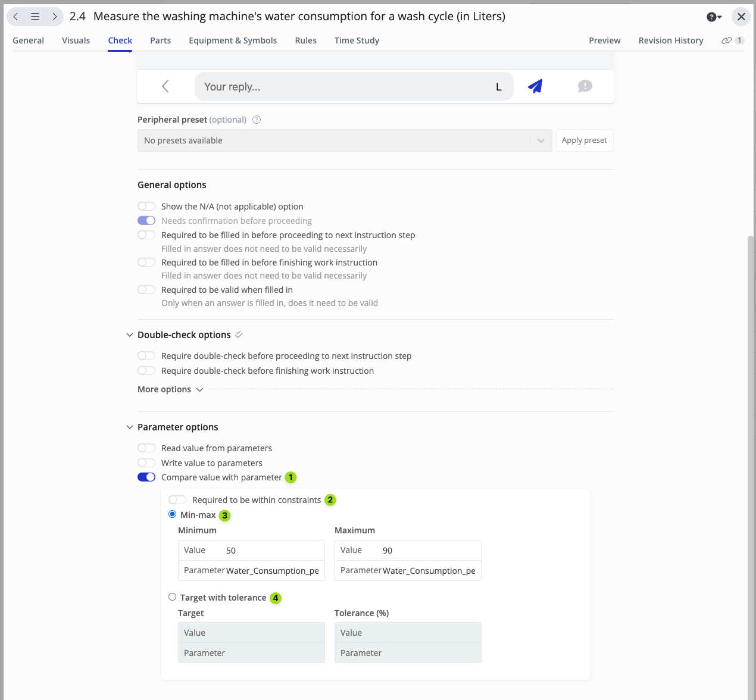
Task: Click the back chevron beside reply field
Action: click(x=165, y=86)
